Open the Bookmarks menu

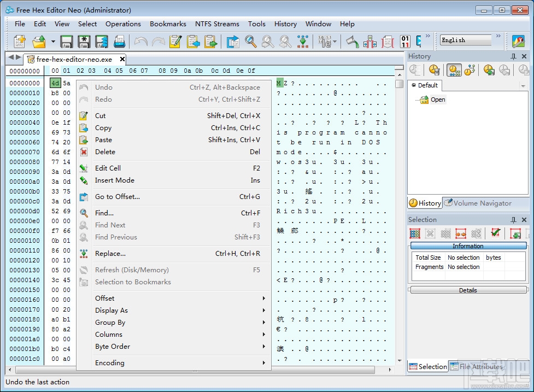[x=168, y=24]
